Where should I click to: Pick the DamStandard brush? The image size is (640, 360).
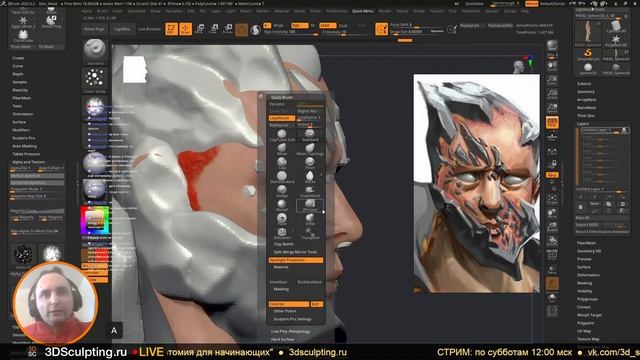pyautogui.click(x=282, y=177)
